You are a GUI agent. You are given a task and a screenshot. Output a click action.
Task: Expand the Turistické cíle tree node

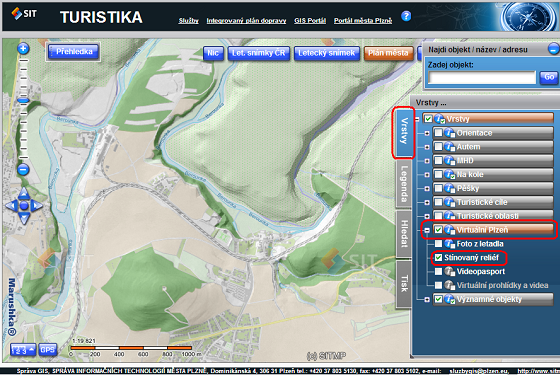coord(427,202)
